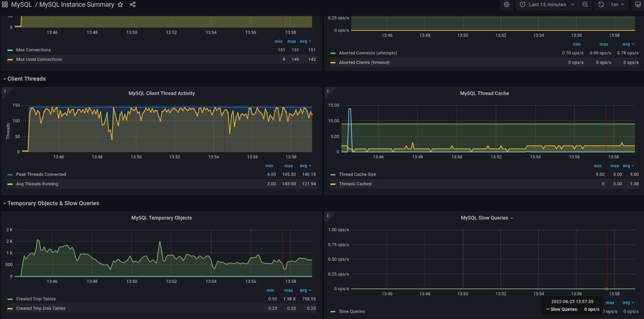Sort Thread Cache legend by min
Image resolution: width=644 pixels, height=319 pixels.
(x=598, y=166)
